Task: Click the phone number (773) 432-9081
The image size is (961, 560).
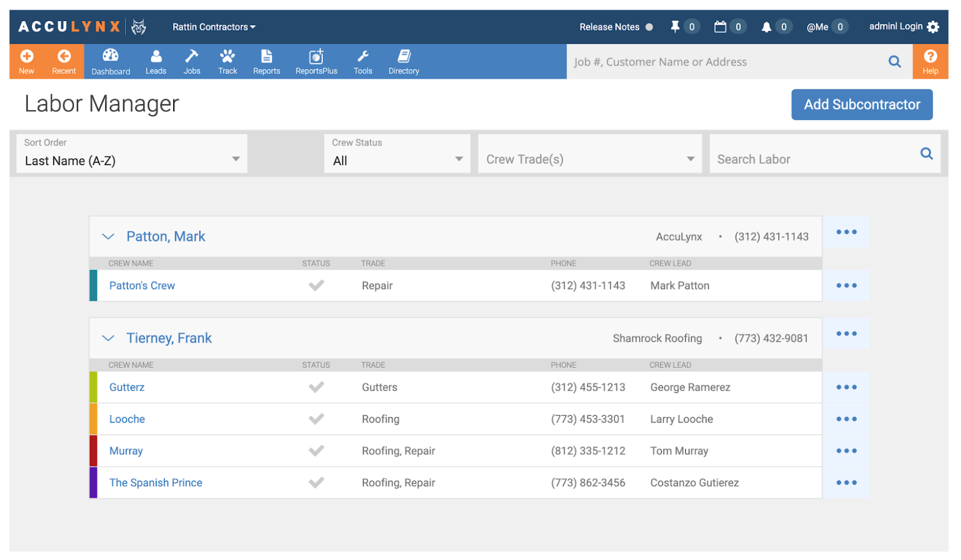Action: pyautogui.click(x=771, y=338)
